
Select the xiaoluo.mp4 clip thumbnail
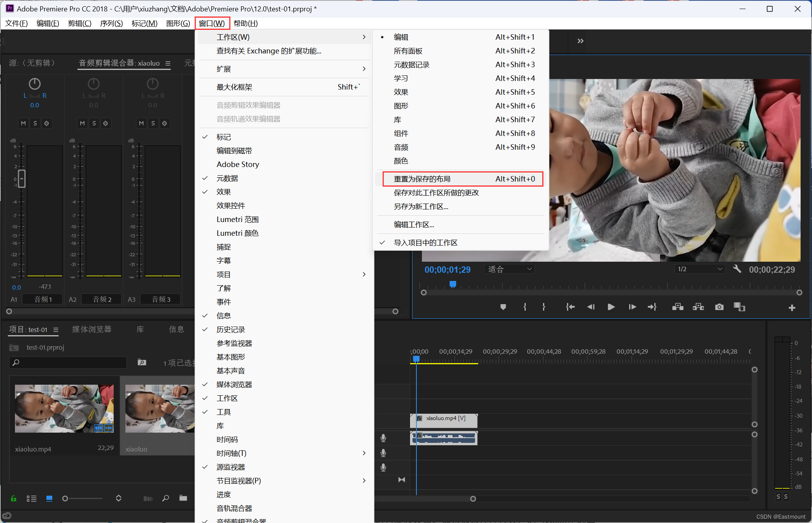(x=64, y=408)
